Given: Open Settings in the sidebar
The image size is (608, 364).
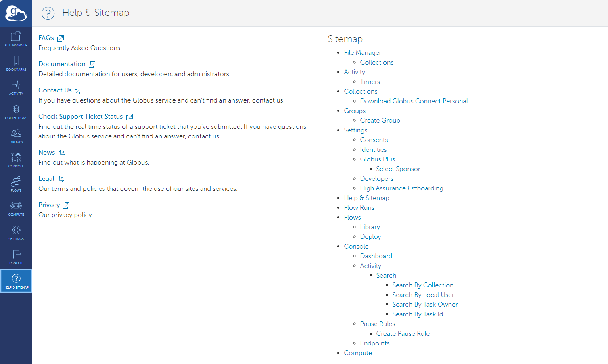Looking at the screenshot, I should (x=16, y=233).
